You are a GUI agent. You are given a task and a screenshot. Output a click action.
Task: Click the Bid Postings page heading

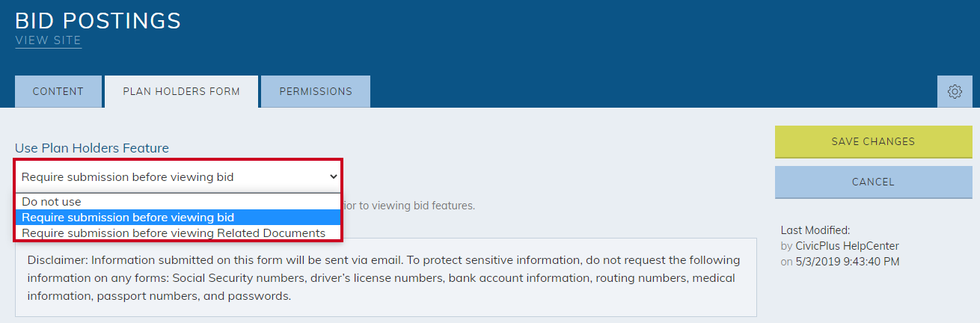(x=98, y=20)
